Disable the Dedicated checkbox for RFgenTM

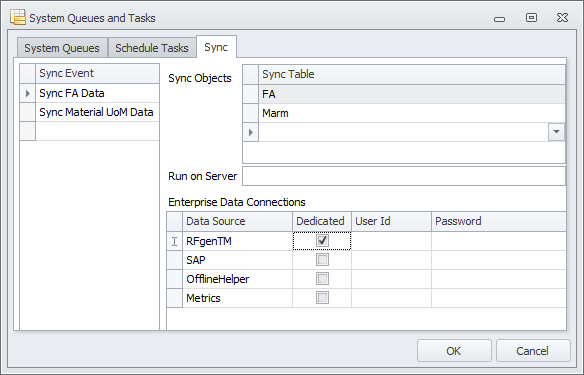(322, 241)
